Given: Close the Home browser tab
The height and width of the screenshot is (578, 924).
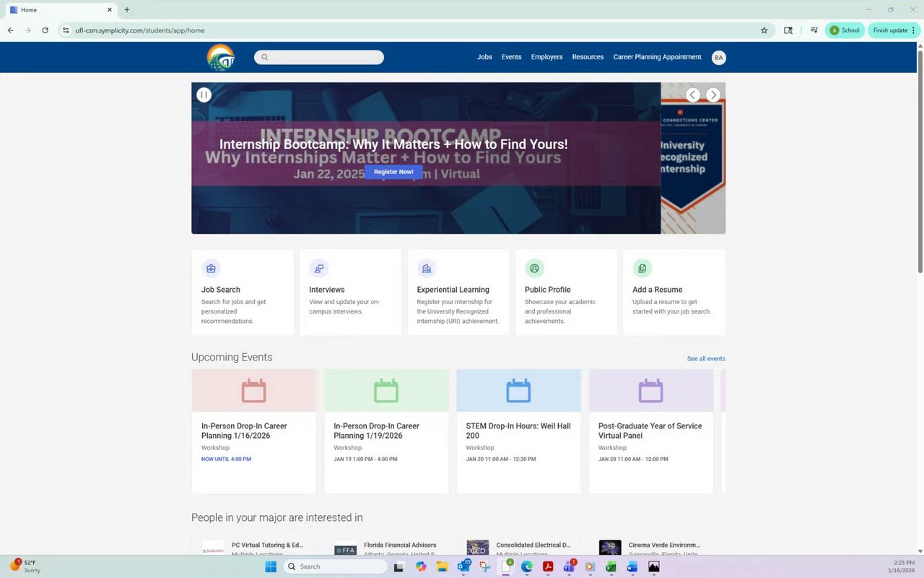Looking at the screenshot, I should [110, 9].
